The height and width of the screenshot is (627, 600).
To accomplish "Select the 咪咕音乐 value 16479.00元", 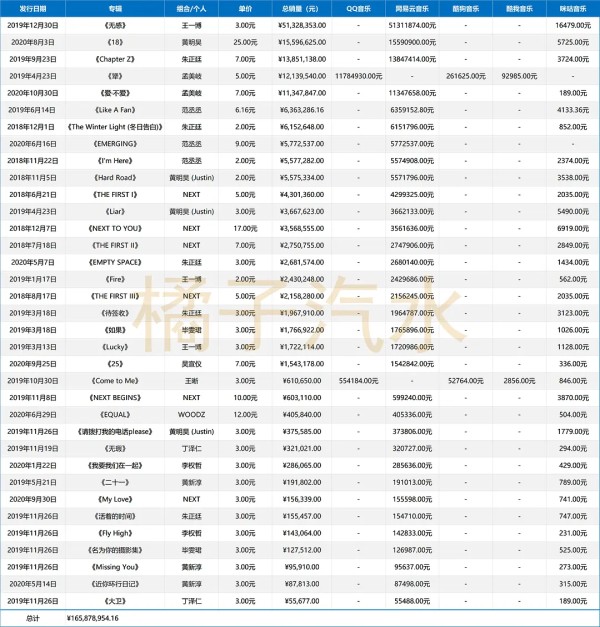I will click(573, 26).
